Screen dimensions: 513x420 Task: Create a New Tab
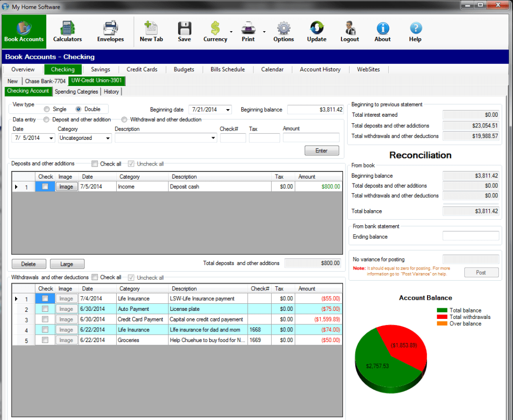151,32
